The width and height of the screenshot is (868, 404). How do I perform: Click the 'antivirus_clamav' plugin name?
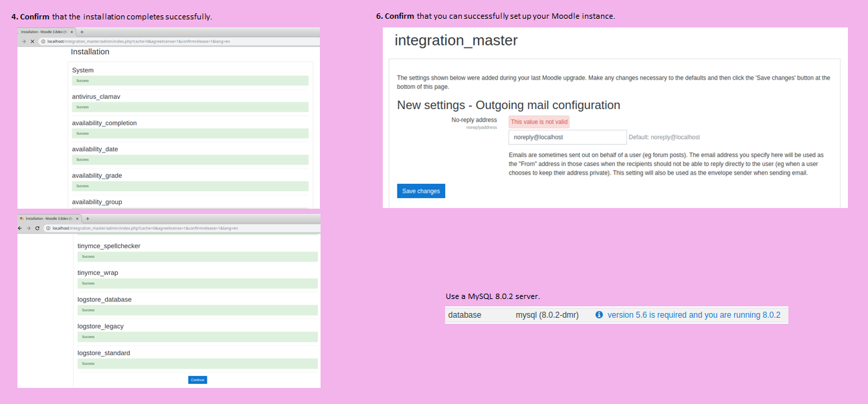click(x=96, y=96)
